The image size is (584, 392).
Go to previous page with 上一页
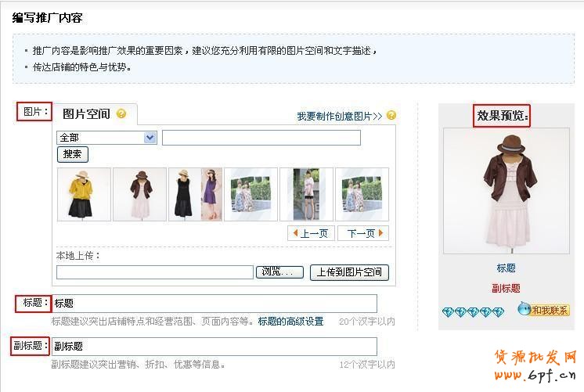(312, 233)
